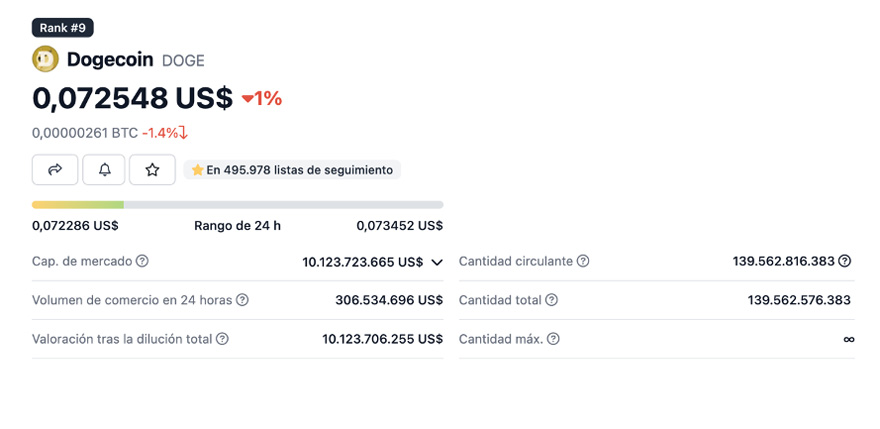The width and height of the screenshot is (880, 429).
Task: Click the red 1% price change indicator
Action: click(262, 98)
